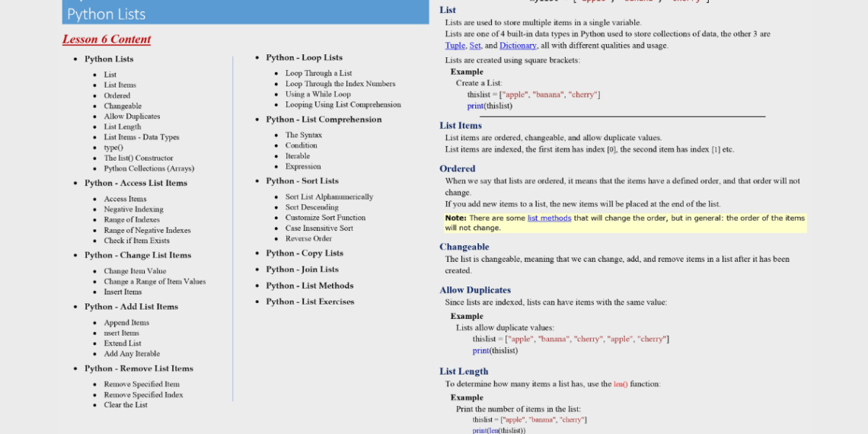Click the 'List Length' section heading
868x434 pixels.
click(x=464, y=372)
